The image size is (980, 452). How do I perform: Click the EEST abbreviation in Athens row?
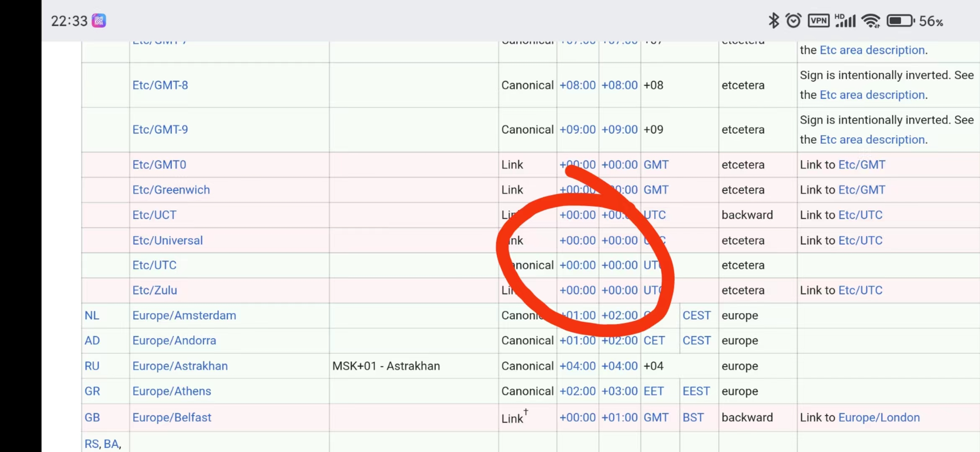tap(696, 391)
